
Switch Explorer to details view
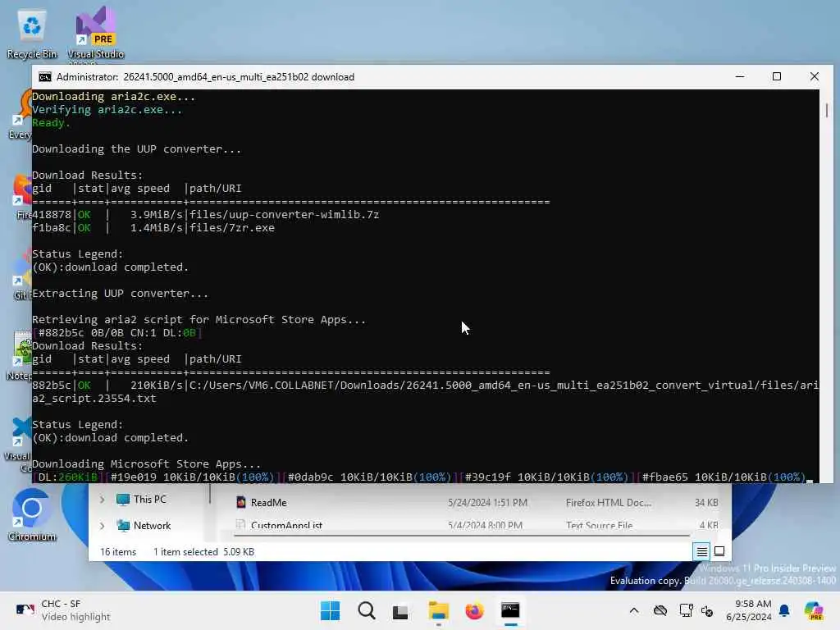coord(702,551)
